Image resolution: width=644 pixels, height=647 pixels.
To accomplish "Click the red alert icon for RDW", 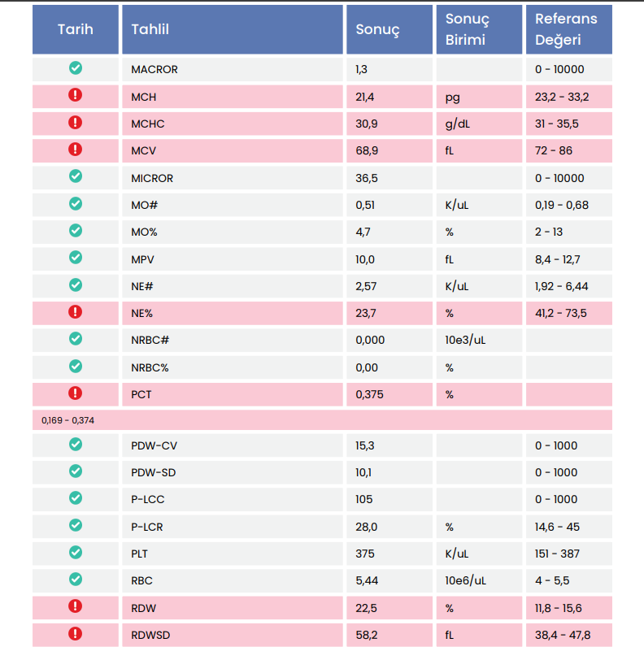I will click(x=76, y=606).
